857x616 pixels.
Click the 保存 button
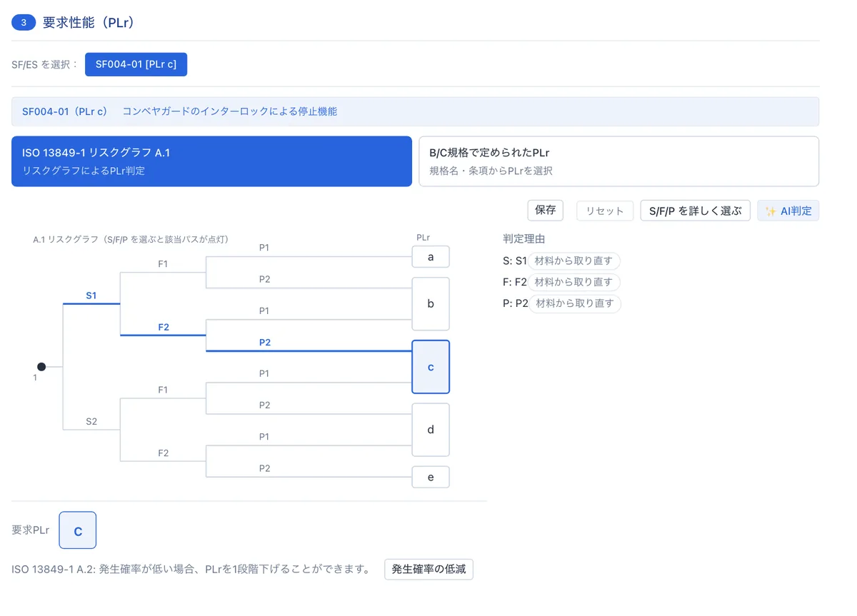546,211
